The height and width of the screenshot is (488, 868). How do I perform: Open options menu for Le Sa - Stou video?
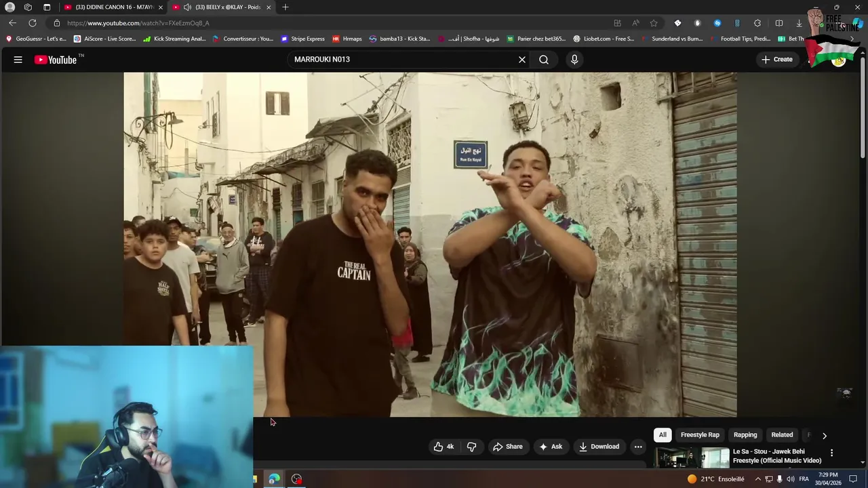pyautogui.click(x=832, y=453)
